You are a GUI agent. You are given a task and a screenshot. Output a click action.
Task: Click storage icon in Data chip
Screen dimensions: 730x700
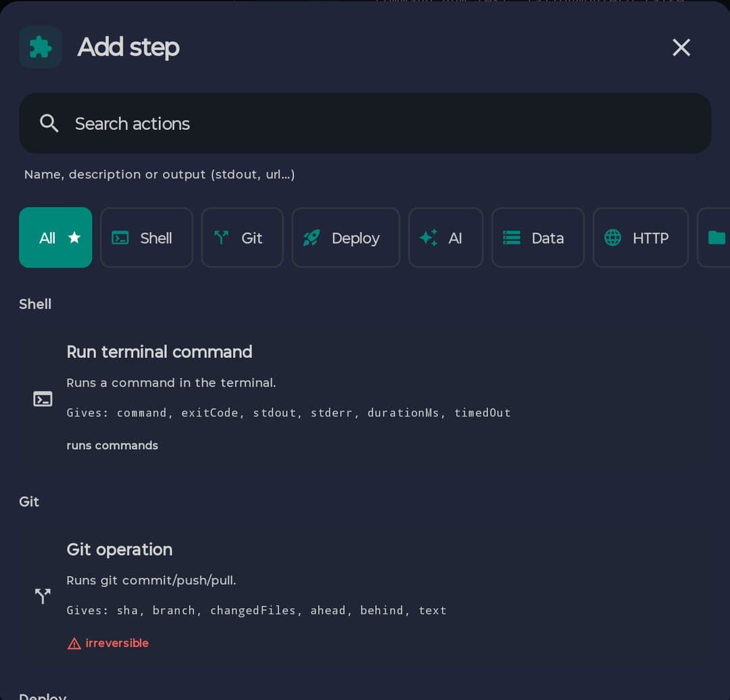(512, 237)
